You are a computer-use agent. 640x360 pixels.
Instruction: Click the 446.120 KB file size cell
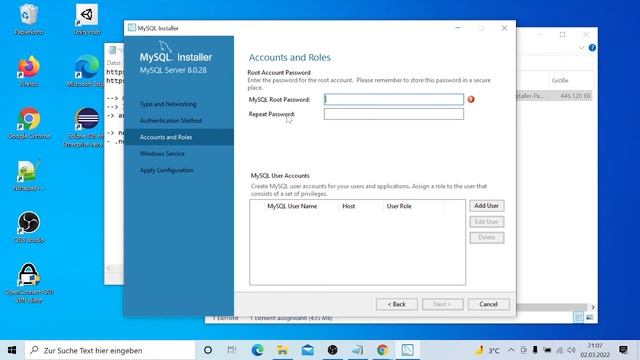pyautogui.click(x=575, y=96)
